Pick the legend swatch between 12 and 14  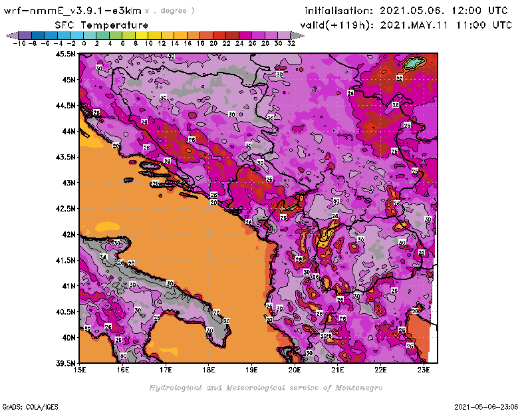168,35
